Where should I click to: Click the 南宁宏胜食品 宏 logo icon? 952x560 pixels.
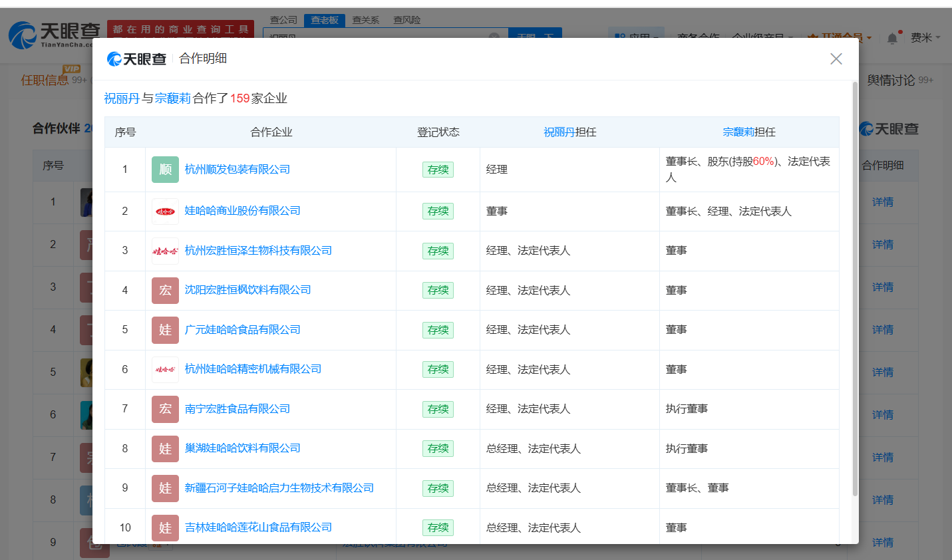[165, 409]
